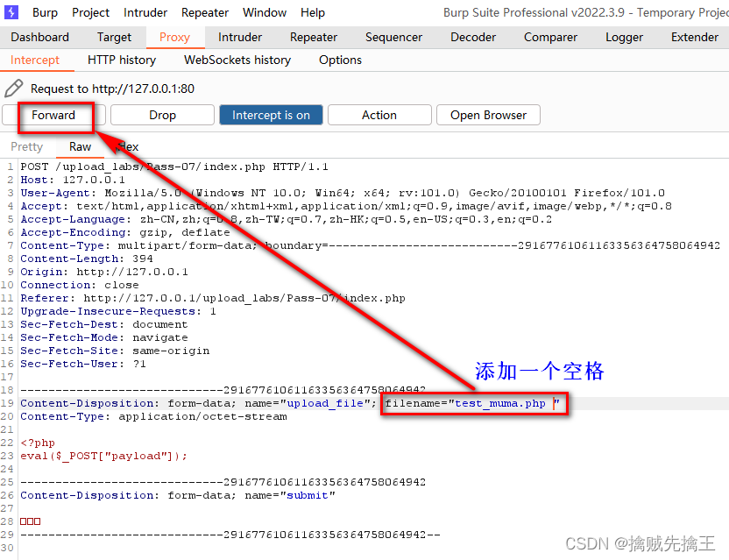Forward the intercepted request
Image resolution: width=729 pixels, height=560 pixels.
click(x=53, y=115)
